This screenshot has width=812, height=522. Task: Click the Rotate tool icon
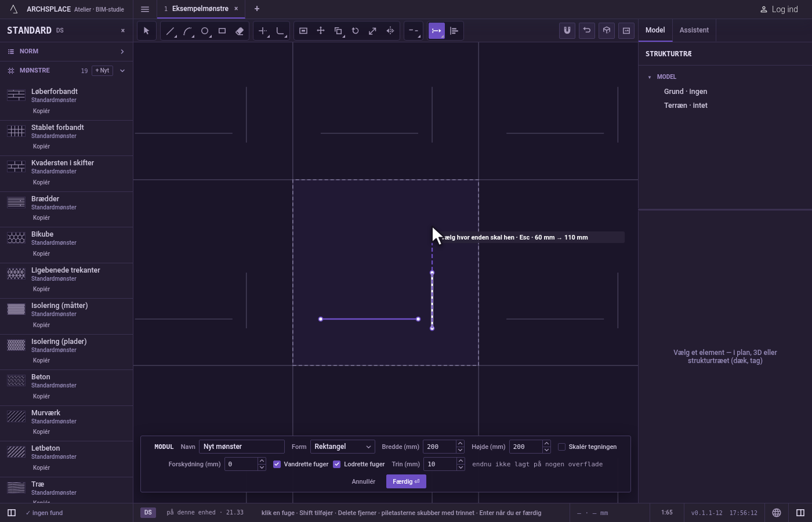coord(356,31)
